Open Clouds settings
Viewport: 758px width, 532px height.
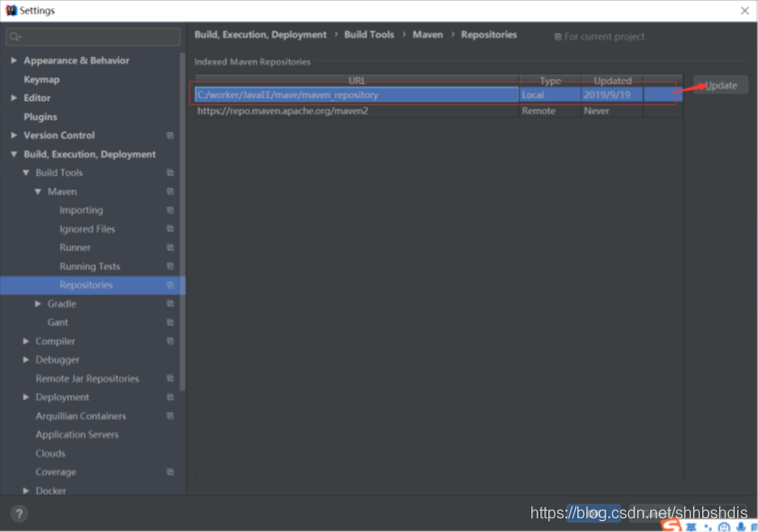50,453
